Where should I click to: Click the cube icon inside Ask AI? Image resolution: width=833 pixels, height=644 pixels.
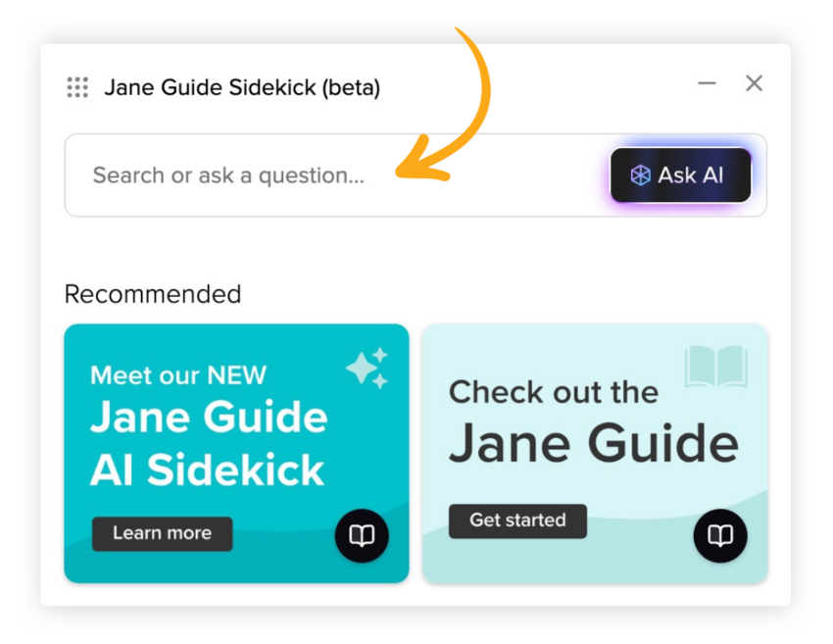pyautogui.click(x=640, y=175)
